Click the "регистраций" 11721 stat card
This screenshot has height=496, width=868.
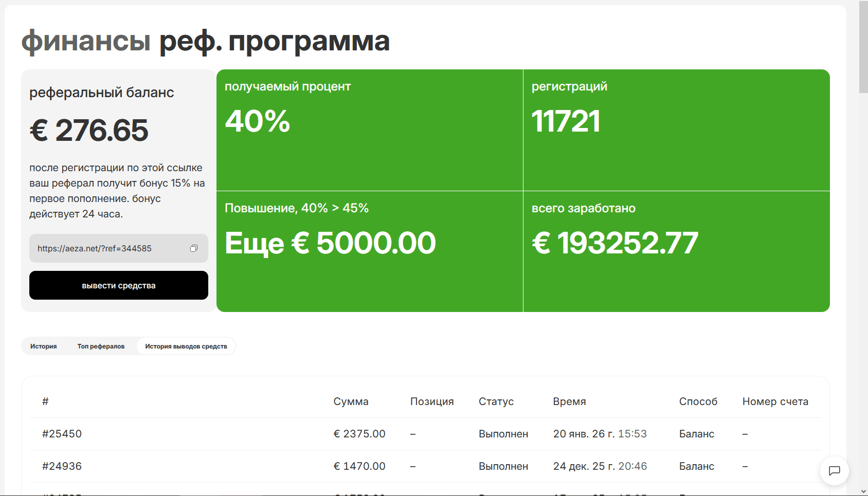(676, 130)
